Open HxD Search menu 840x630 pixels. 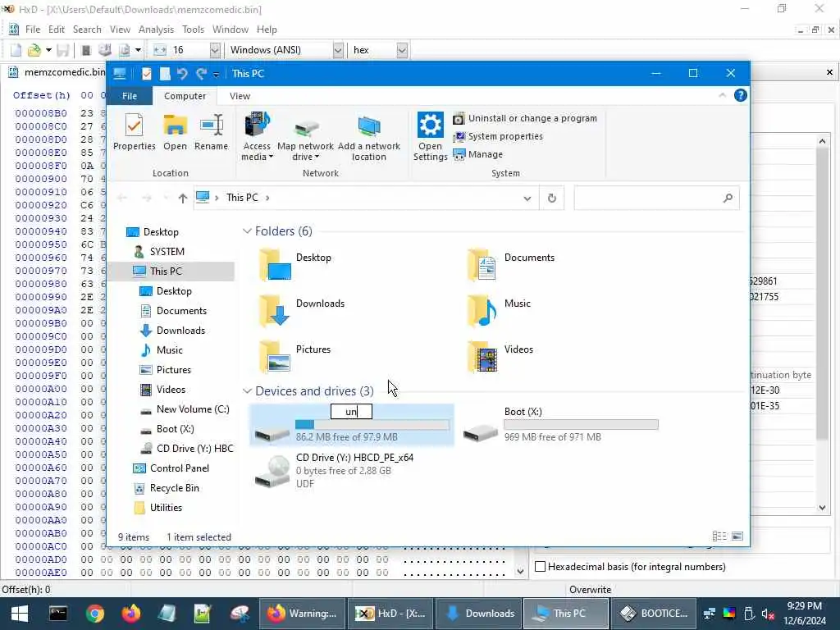tap(87, 30)
